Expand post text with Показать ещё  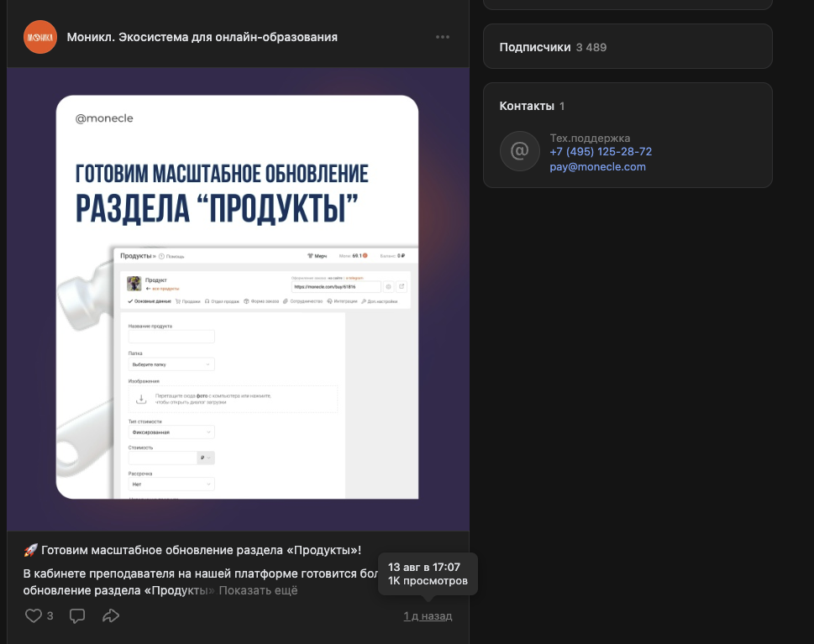(258, 590)
